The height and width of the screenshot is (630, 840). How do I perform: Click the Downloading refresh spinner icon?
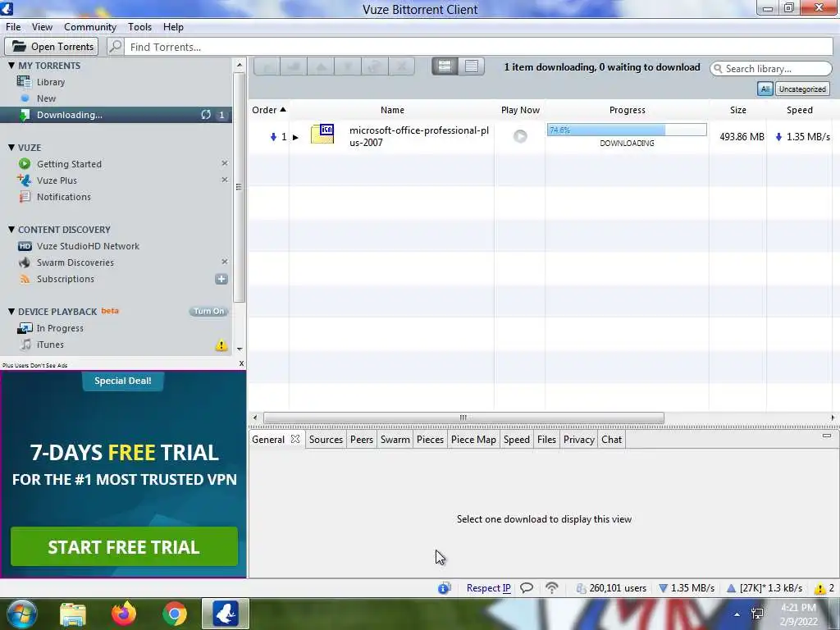[x=206, y=115]
